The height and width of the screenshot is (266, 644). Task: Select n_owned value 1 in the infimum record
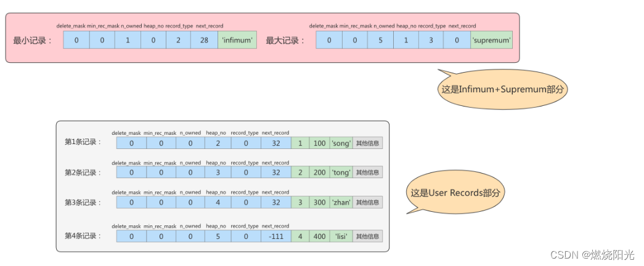[x=128, y=40]
